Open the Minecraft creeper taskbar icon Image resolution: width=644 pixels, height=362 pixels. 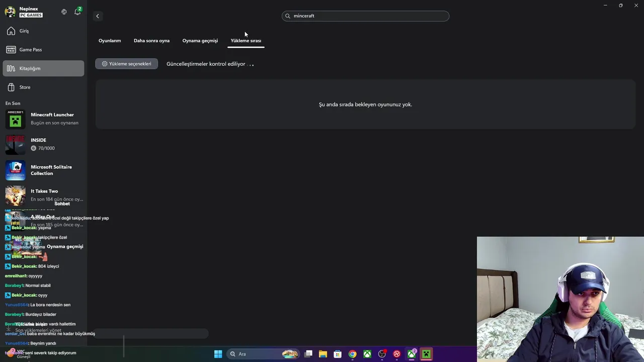(x=426, y=354)
